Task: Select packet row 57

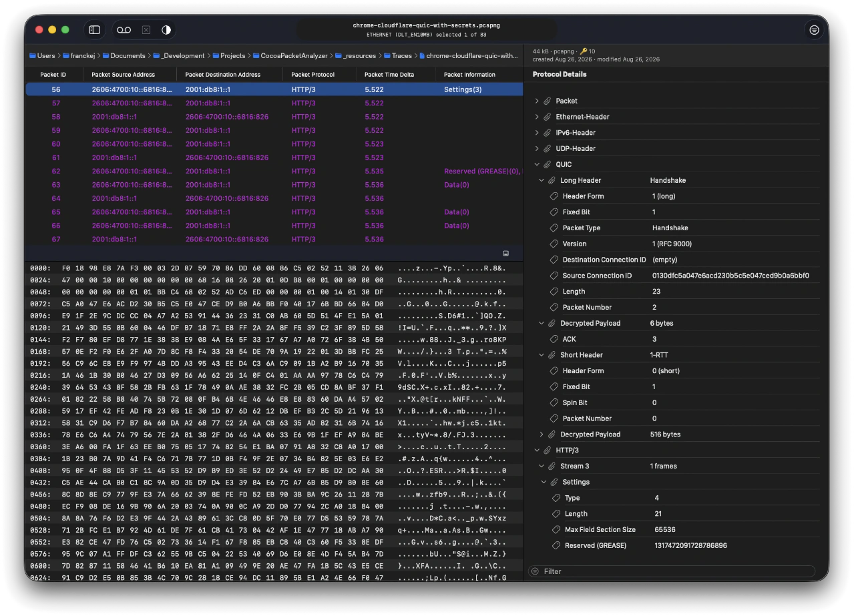Action: (274, 103)
